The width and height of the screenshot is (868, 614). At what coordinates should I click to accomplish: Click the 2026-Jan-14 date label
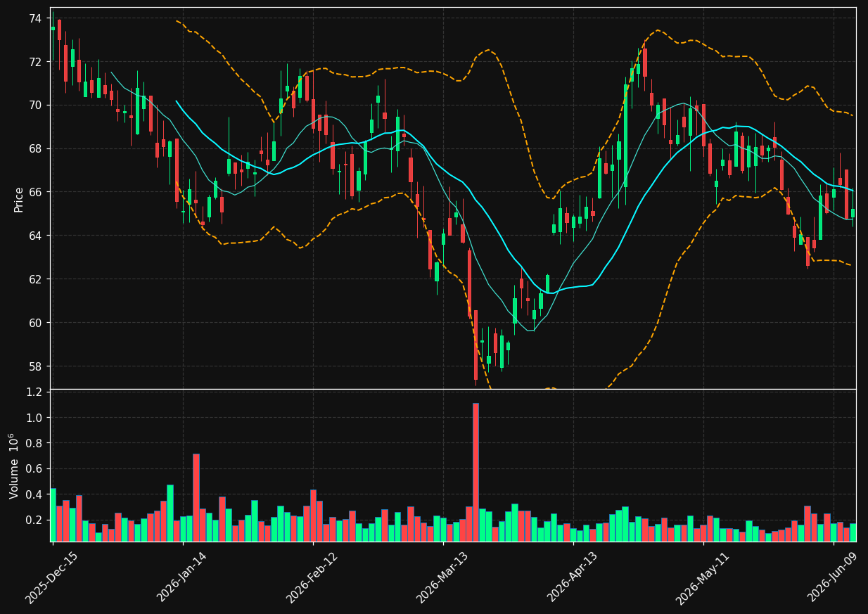pos(182,577)
